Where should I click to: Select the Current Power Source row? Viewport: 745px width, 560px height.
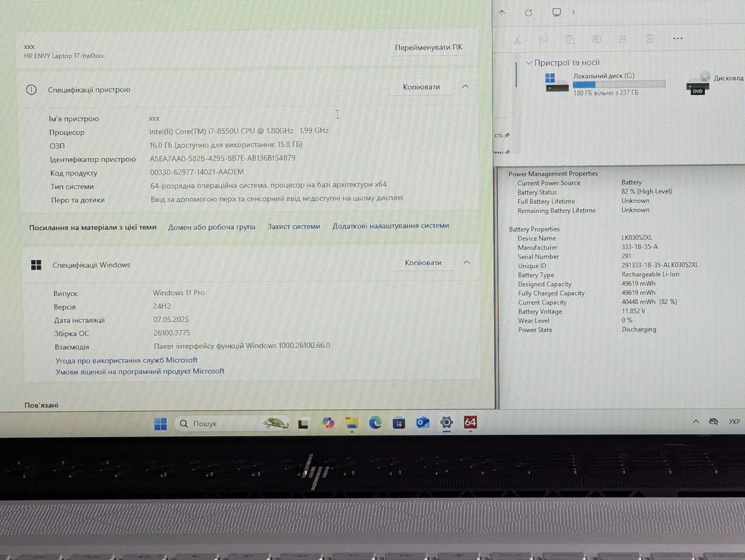(580, 183)
